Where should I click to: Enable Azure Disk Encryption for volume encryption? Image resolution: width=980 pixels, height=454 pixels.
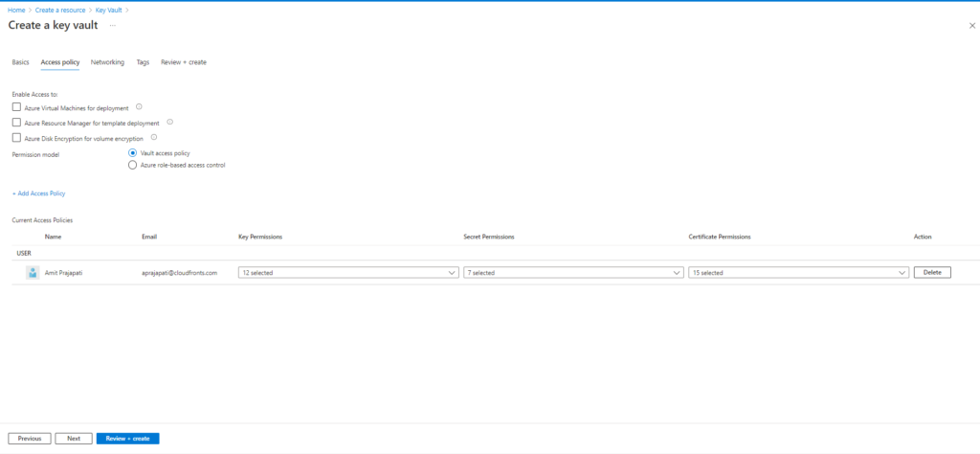click(16, 138)
